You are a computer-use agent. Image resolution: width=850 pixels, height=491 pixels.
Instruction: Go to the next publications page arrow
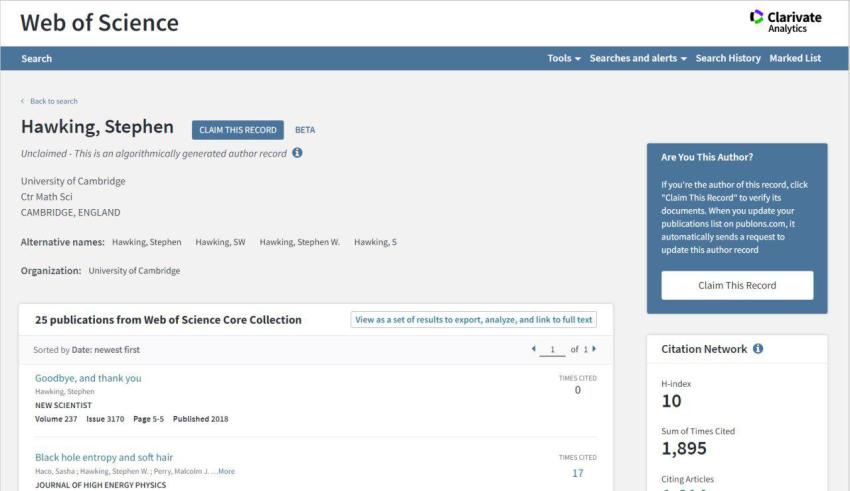click(x=594, y=349)
